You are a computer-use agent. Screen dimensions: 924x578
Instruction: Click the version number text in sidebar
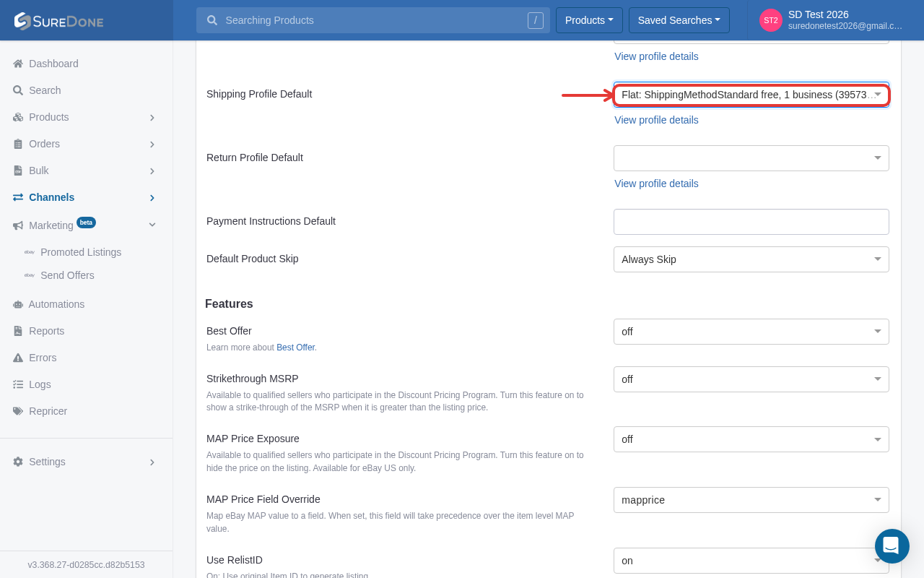pyautogui.click(x=87, y=565)
